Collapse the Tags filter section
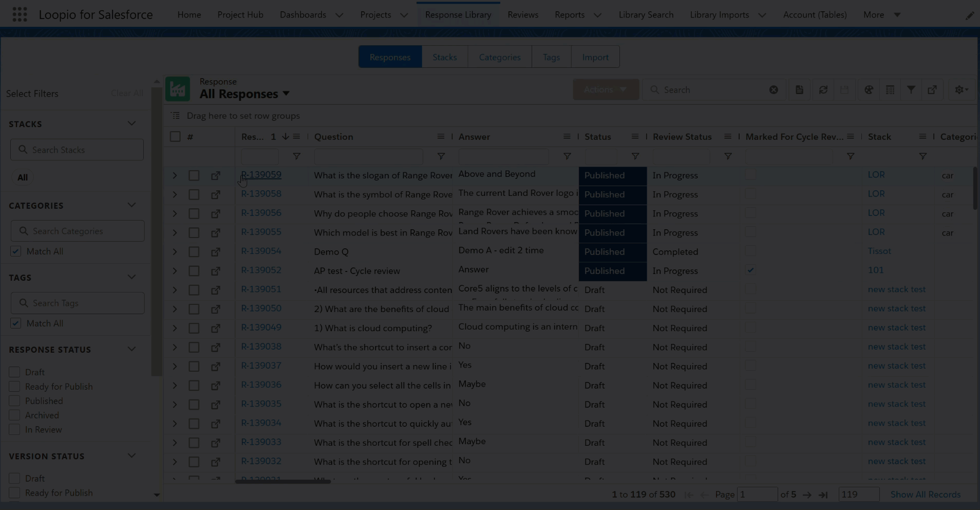The width and height of the screenshot is (980, 510). click(131, 277)
